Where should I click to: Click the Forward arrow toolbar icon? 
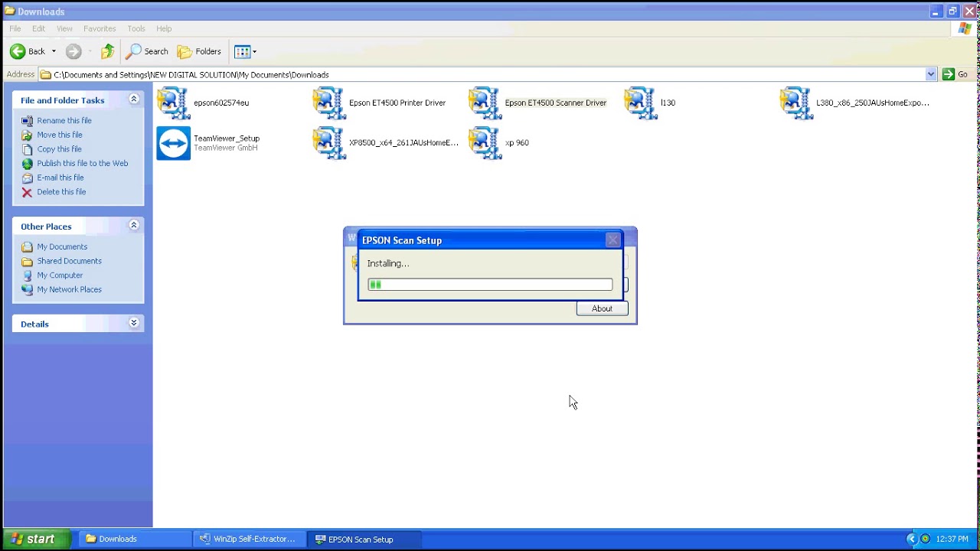(x=73, y=51)
